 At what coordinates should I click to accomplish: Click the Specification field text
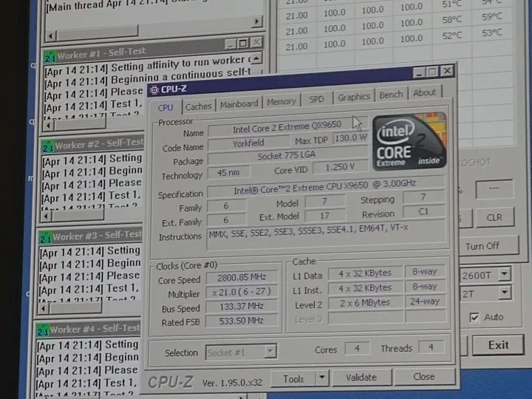pyautogui.click(x=324, y=187)
